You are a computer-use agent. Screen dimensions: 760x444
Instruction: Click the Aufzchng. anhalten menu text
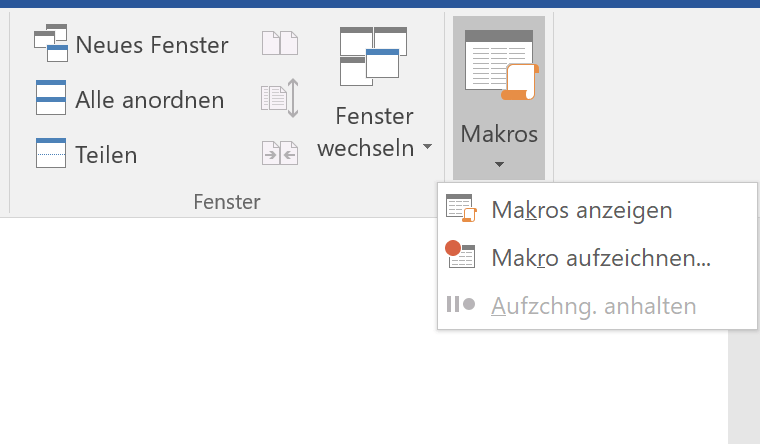[593, 306]
